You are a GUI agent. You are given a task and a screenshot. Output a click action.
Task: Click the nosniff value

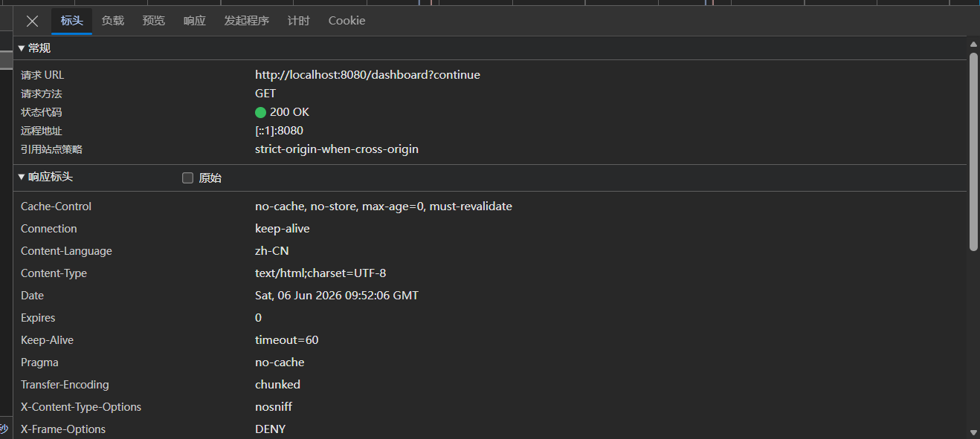[x=274, y=407]
